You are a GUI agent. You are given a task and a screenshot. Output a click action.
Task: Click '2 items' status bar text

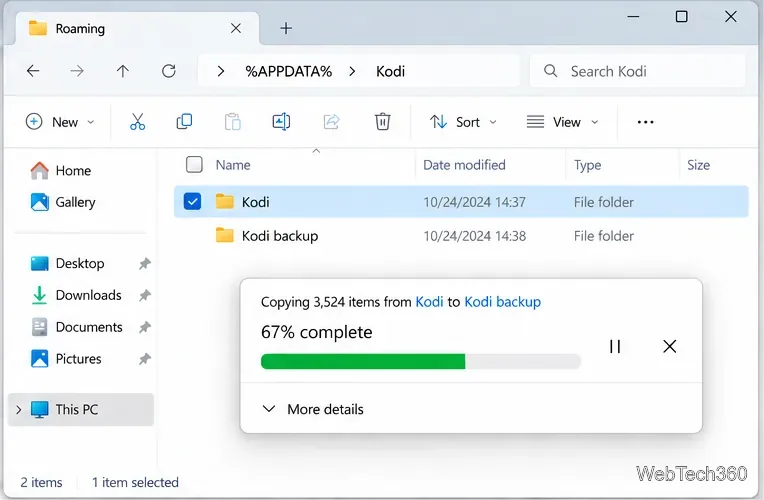[x=41, y=482]
